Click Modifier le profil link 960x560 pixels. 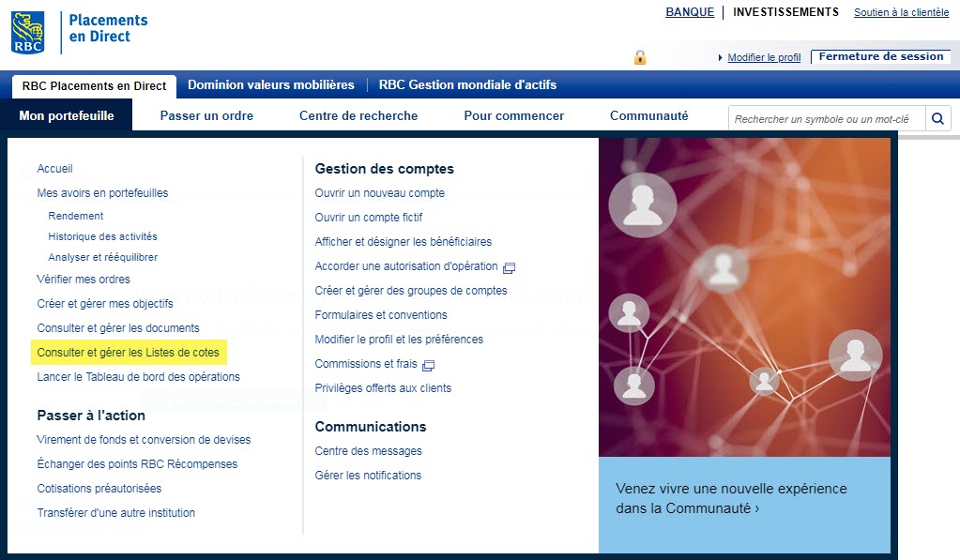click(764, 57)
